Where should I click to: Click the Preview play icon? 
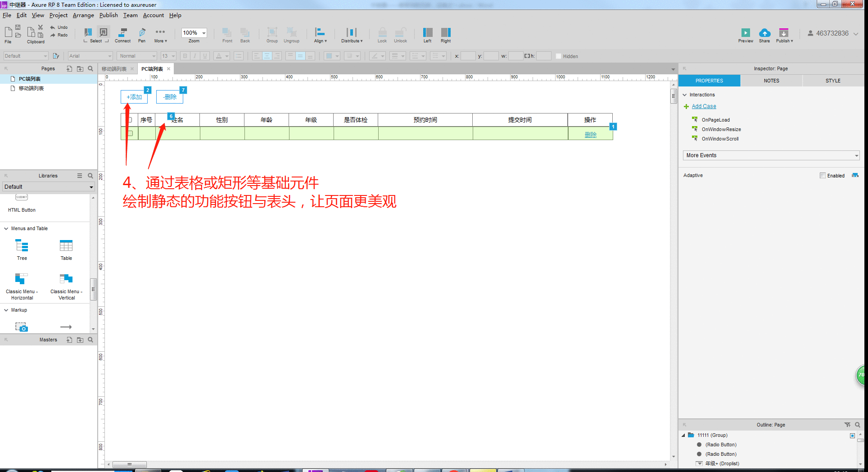coord(746,32)
